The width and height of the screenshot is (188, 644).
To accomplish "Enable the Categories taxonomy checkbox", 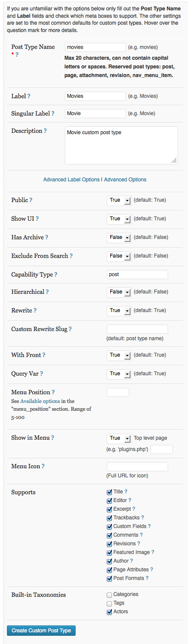I will tap(109, 595).
